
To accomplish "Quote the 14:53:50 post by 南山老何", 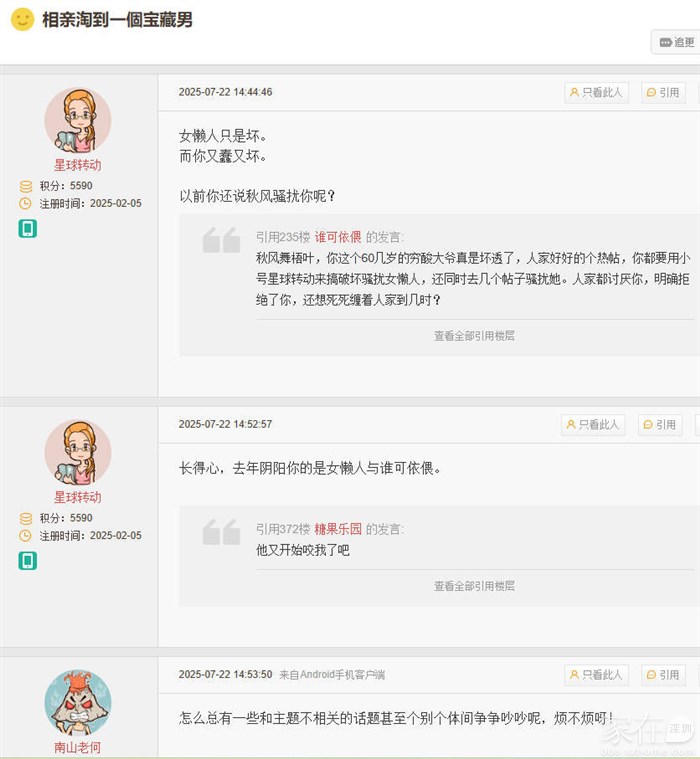I will pos(663,675).
